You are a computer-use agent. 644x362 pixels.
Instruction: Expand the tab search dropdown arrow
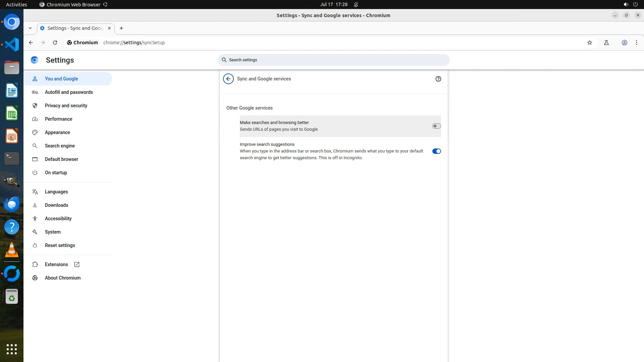[30, 28]
